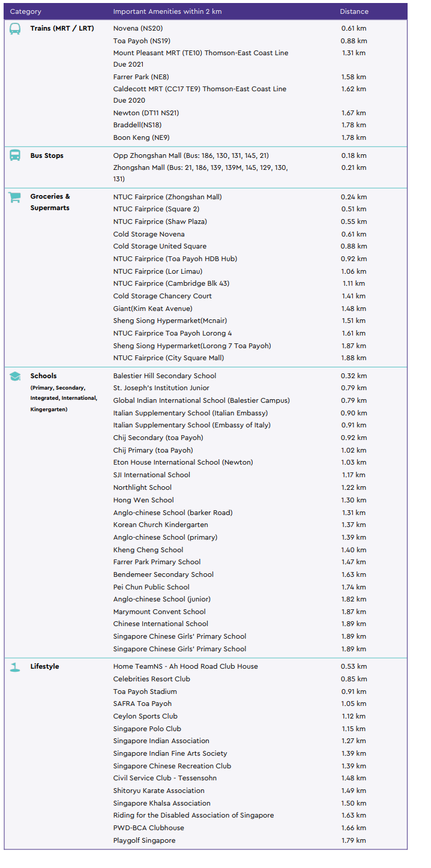Click Ceylon Sports Club entry
431x868 pixels.
(x=145, y=716)
